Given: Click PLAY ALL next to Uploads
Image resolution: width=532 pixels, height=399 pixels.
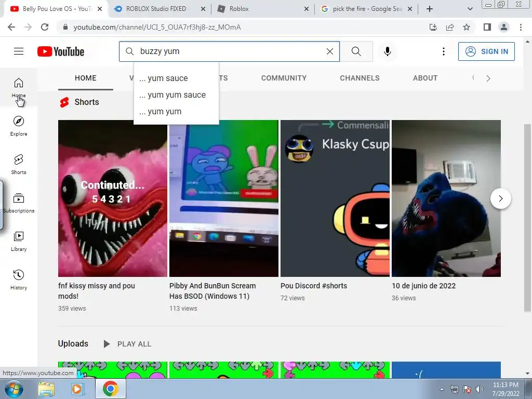Looking at the screenshot, I should [127, 344].
